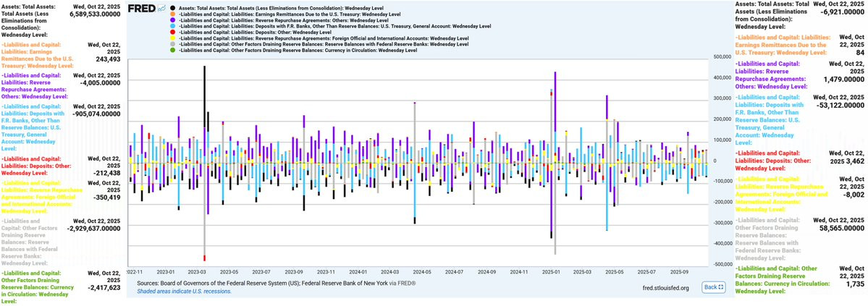Click the light blue Treasury General Account legend dot
This screenshot has width=868, height=306.
(x=173, y=26)
